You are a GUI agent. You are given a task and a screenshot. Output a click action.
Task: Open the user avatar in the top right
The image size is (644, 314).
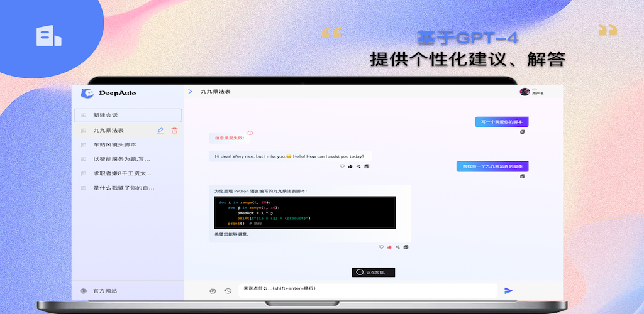525,92
